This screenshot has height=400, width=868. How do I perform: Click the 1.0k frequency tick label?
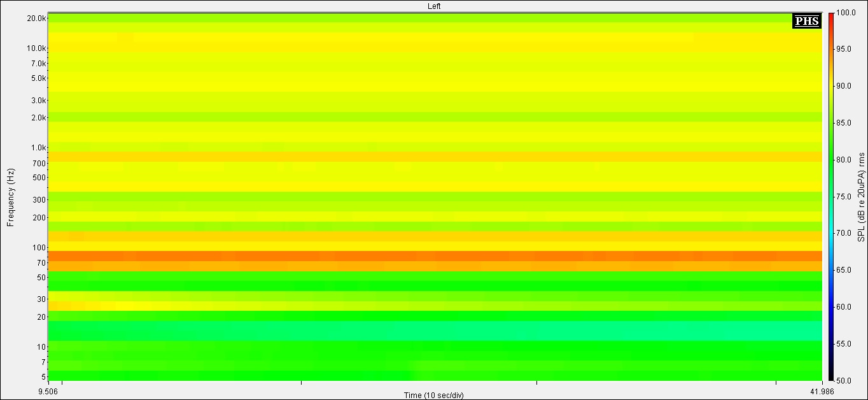point(38,148)
